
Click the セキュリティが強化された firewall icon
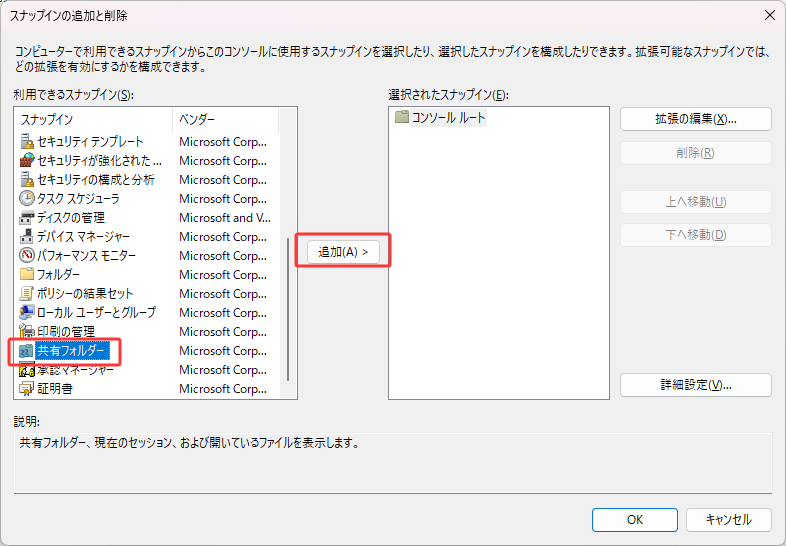tap(27, 160)
